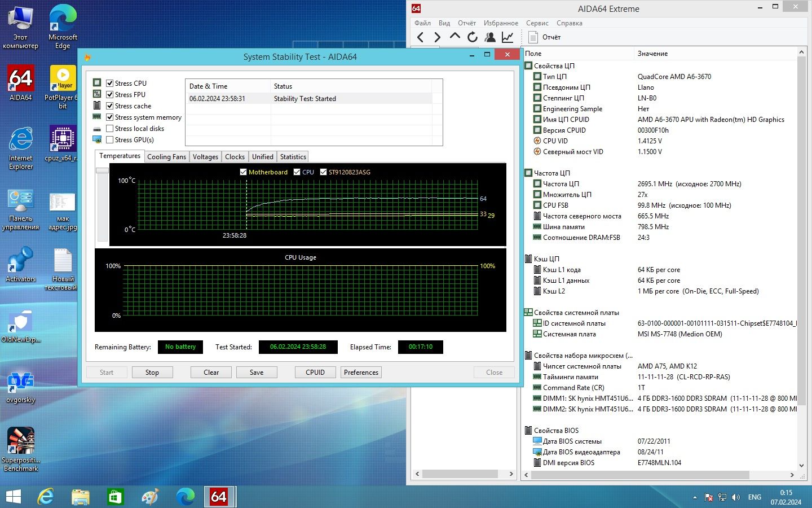Switch ENG keyboard language indicator

[x=754, y=497]
